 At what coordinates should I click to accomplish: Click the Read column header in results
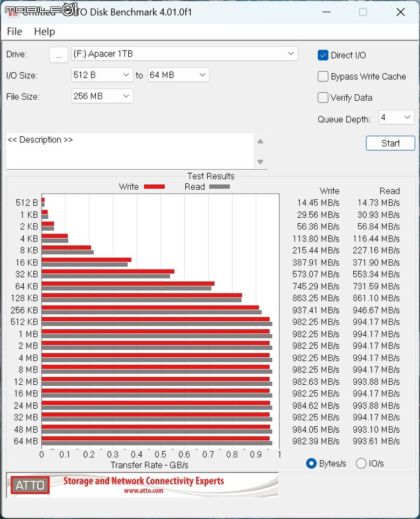pyautogui.click(x=389, y=191)
